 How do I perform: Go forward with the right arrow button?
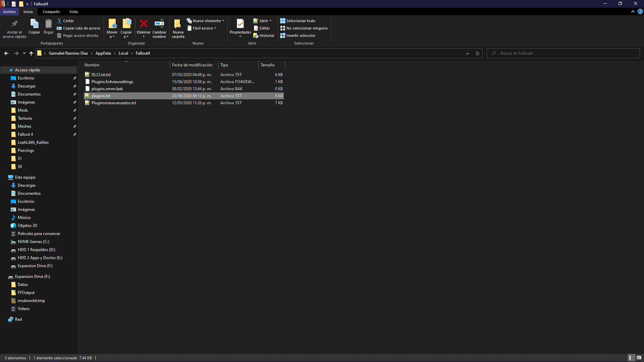16,53
